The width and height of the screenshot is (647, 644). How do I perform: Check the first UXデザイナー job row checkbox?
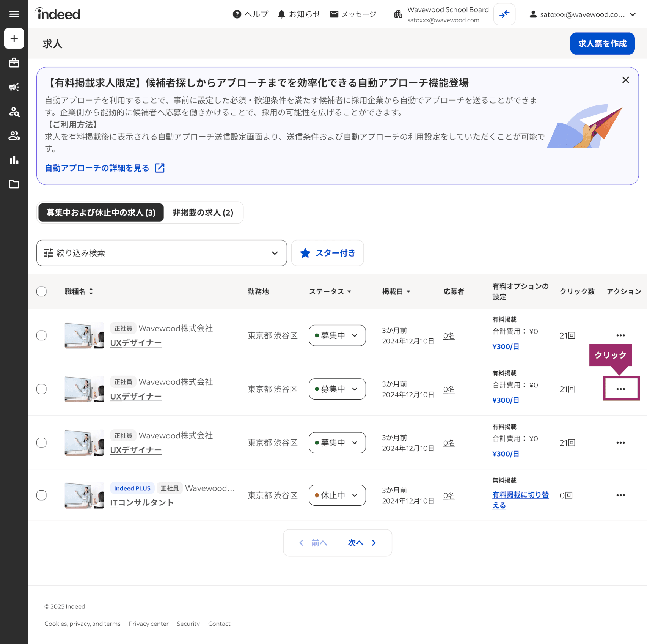(41, 335)
